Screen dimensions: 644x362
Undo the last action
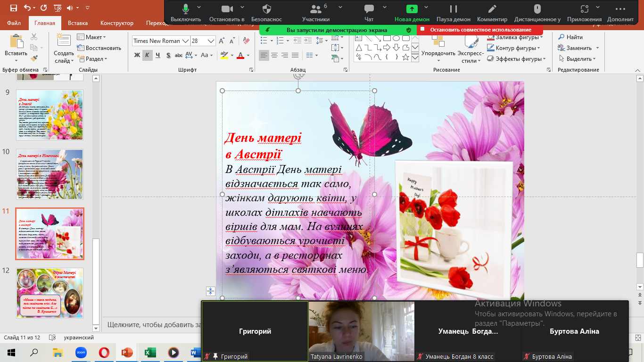(x=27, y=8)
